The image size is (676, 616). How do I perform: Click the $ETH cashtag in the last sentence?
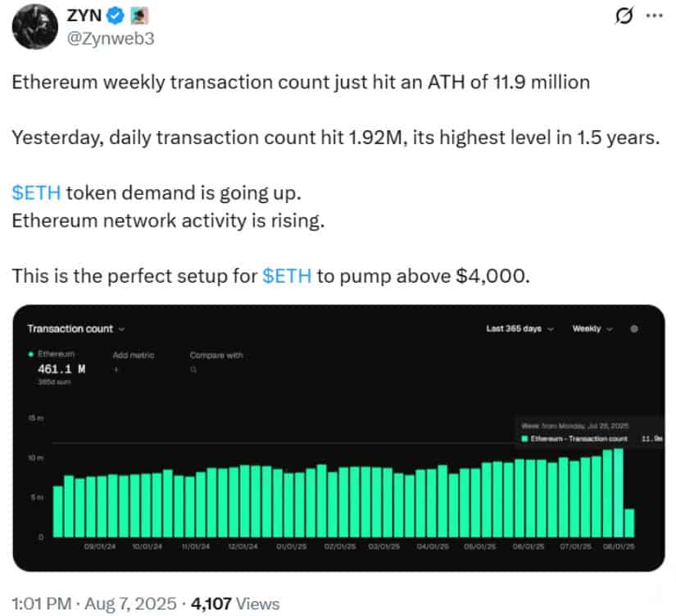[x=287, y=276]
